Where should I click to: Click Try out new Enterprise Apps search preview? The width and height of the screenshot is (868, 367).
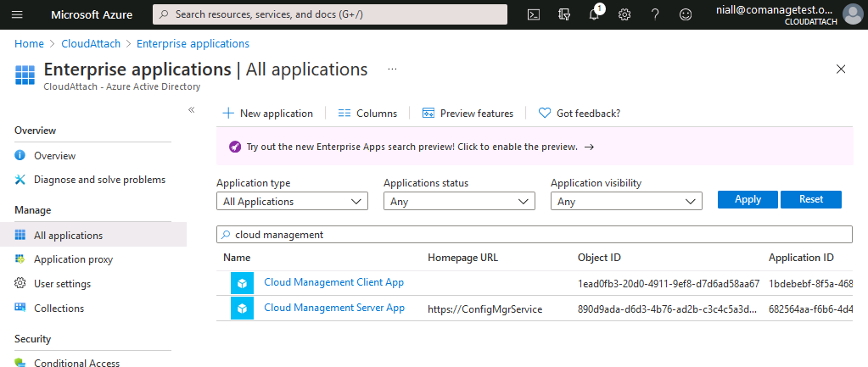(x=412, y=147)
